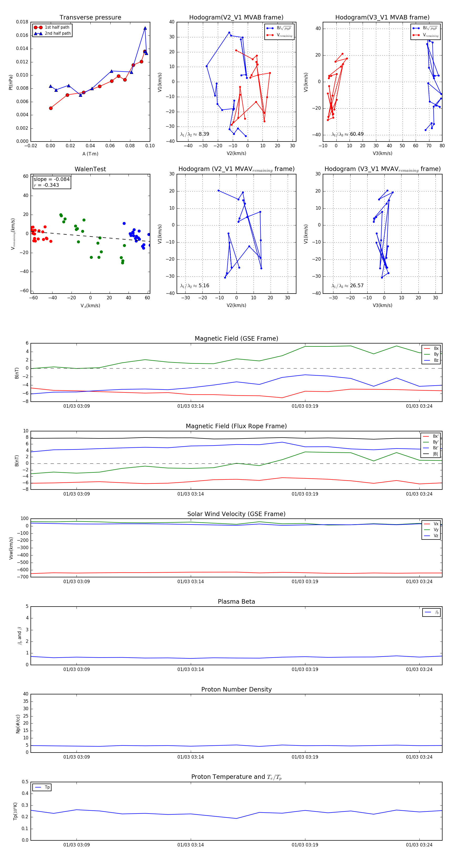The image size is (473, 868).
Task: Click 'Proton Number Density' plot title
Action: point(236,690)
